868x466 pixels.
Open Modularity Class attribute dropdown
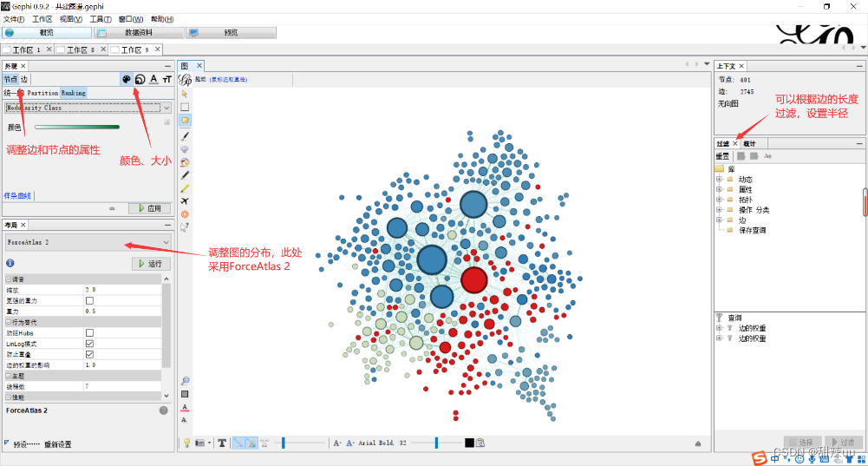tap(88, 108)
